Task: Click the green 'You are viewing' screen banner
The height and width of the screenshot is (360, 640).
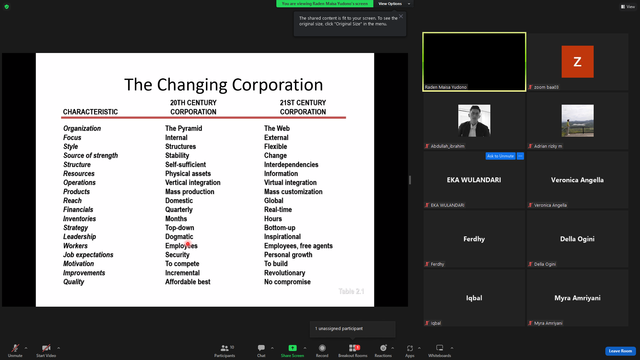Action: coord(324,4)
